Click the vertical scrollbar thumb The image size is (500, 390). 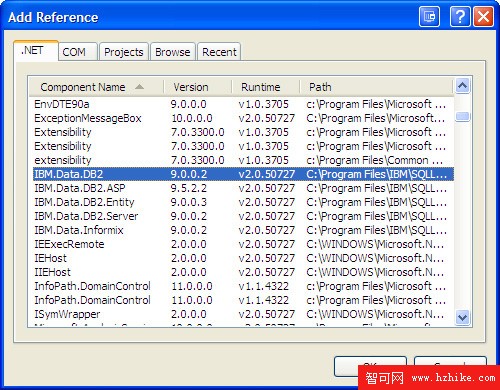[x=462, y=116]
